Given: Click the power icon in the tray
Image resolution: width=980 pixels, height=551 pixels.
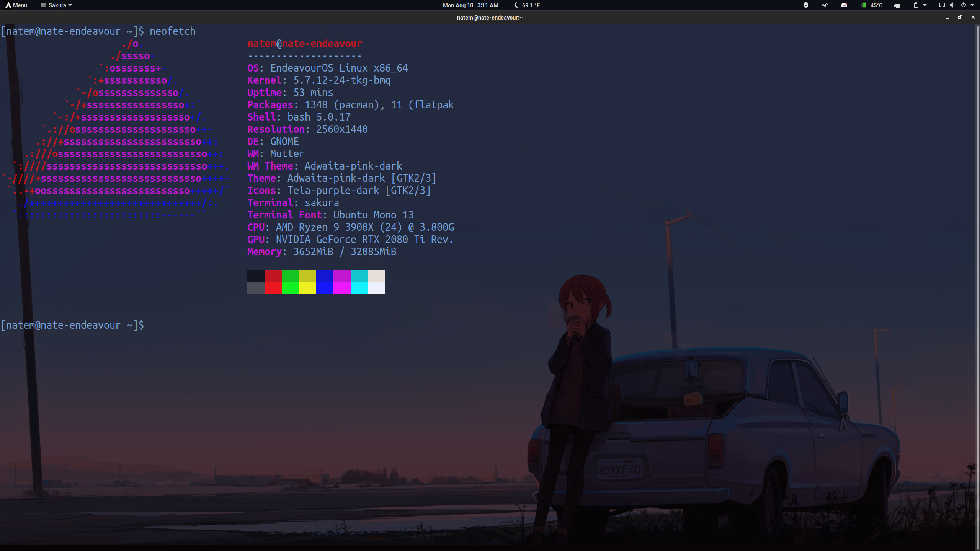Looking at the screenshot, I should [x=964, y=5].
